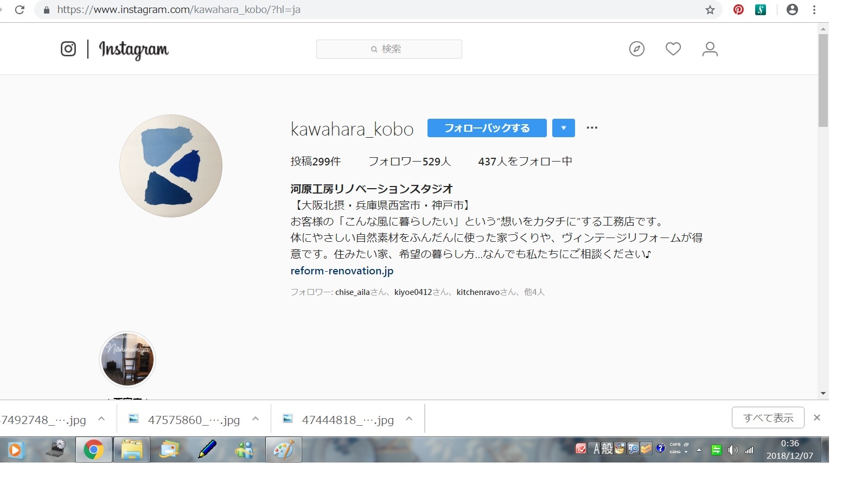The height and width of the screenshot is (488, 868).
Task: Restore the language bar with the window icon
Action: [x=686, y=445]
